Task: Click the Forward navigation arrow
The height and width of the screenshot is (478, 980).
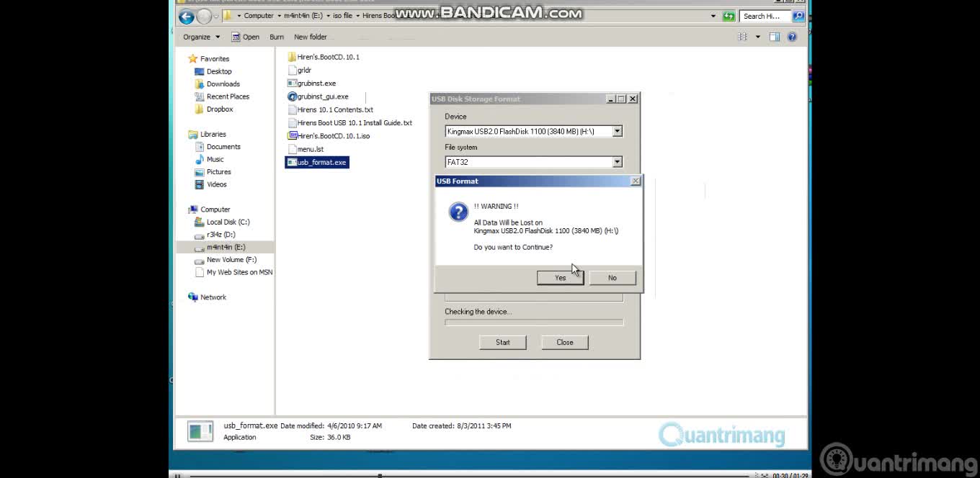Action: point(204,17)
